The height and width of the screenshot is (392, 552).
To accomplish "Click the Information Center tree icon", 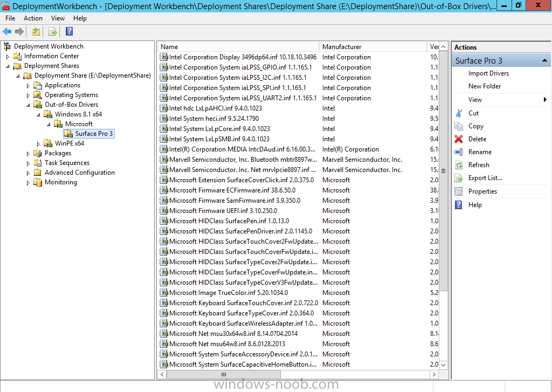I will pos(17,56).
